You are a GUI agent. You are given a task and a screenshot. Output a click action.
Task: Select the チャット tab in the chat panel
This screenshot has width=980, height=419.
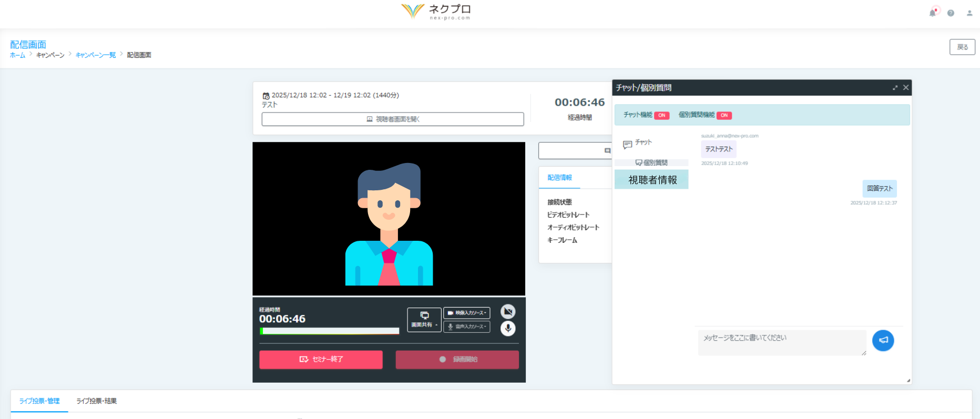click(638, 143)
